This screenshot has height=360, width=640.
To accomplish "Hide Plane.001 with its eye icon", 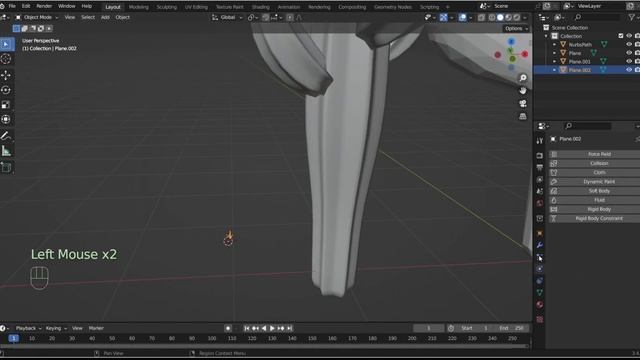I will [x=629, y=62].
